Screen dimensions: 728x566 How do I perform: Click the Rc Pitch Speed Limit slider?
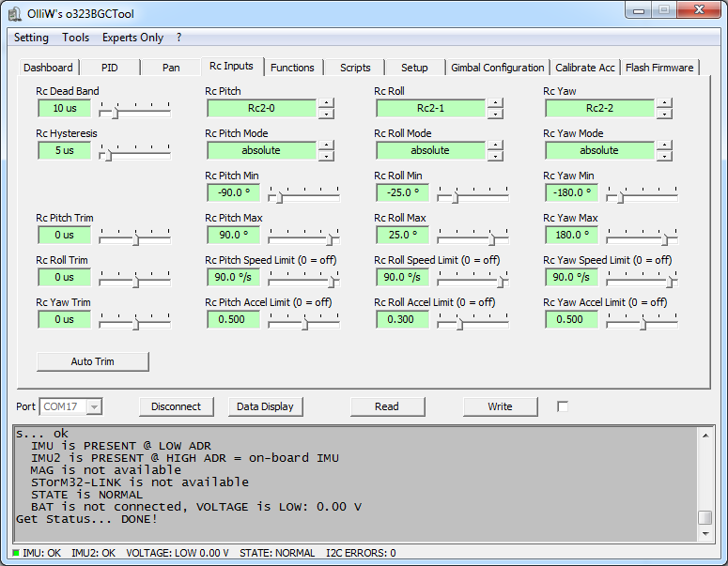(x=303, y=279)
